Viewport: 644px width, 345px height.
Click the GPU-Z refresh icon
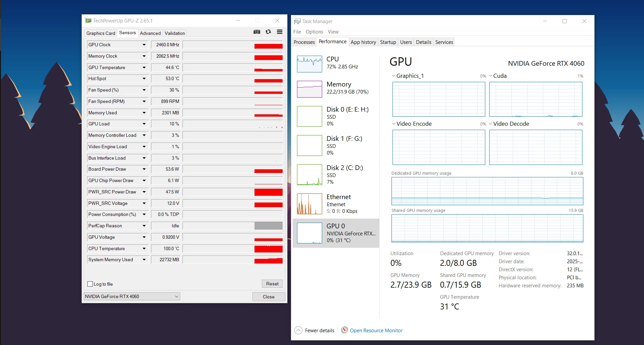268,32
